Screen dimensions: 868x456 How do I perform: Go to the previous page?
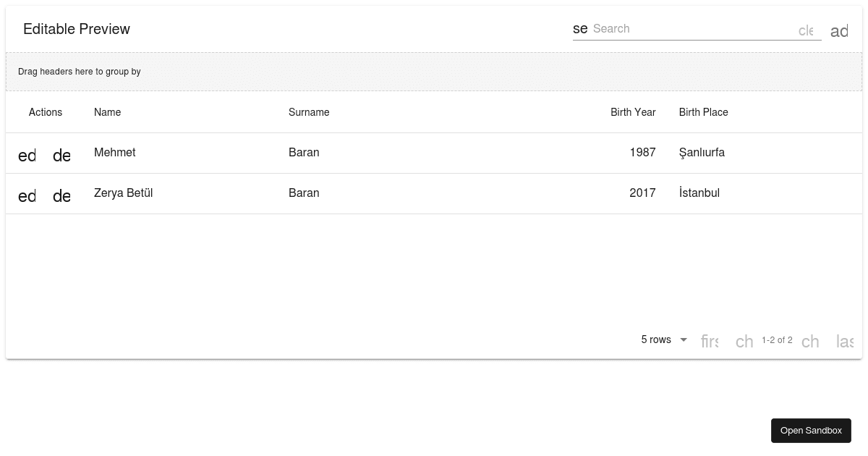tap(744, 341)
